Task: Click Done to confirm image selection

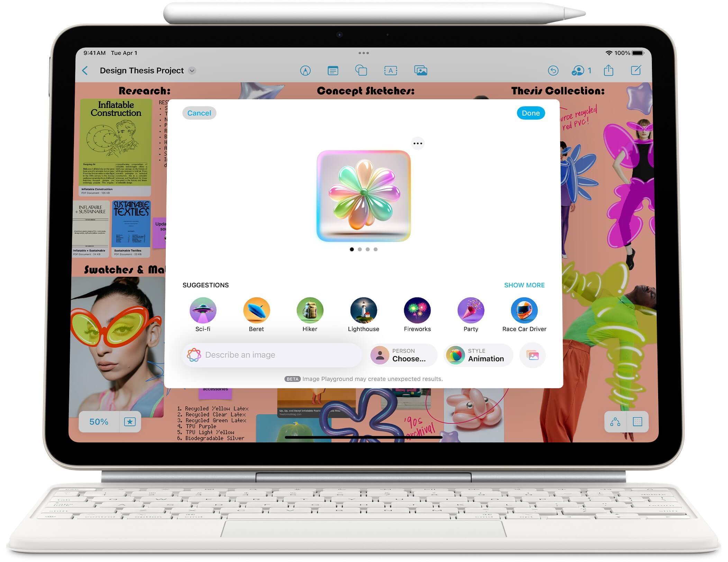Action: point(530,113)
